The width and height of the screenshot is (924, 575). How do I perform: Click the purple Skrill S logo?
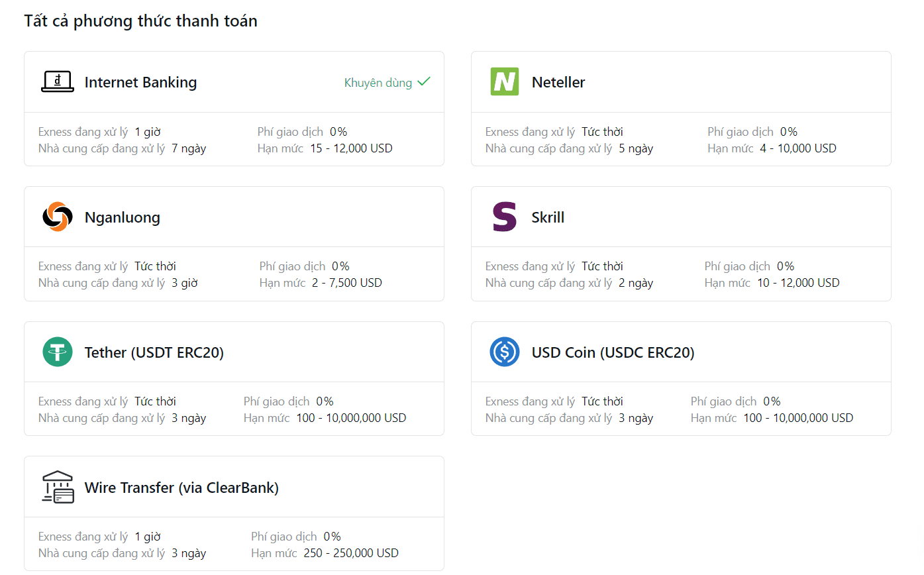point(505,217)
